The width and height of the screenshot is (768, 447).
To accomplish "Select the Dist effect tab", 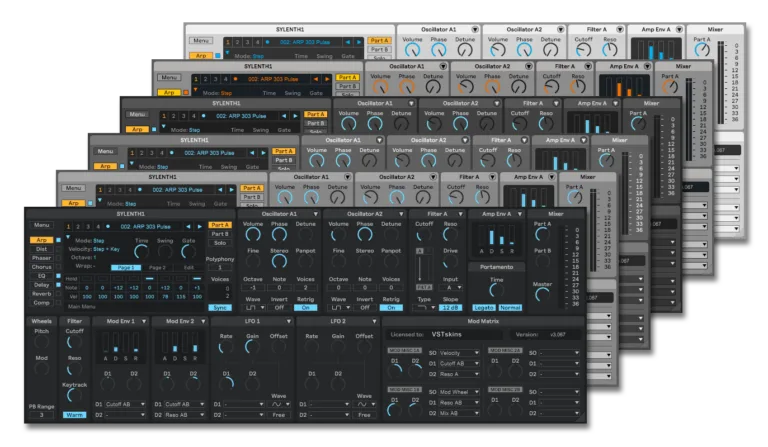I will (42, 249).
